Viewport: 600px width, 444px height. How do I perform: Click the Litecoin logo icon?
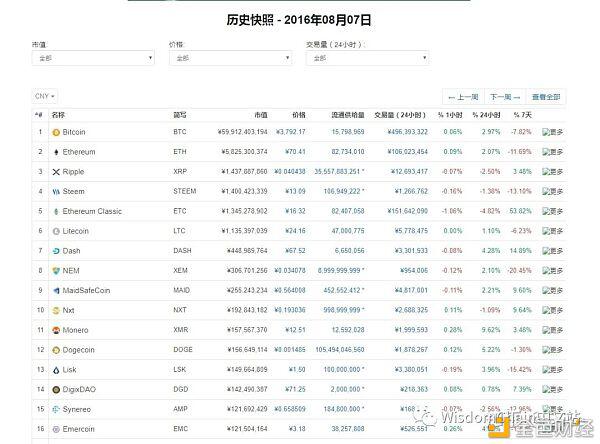click(56, 232)
